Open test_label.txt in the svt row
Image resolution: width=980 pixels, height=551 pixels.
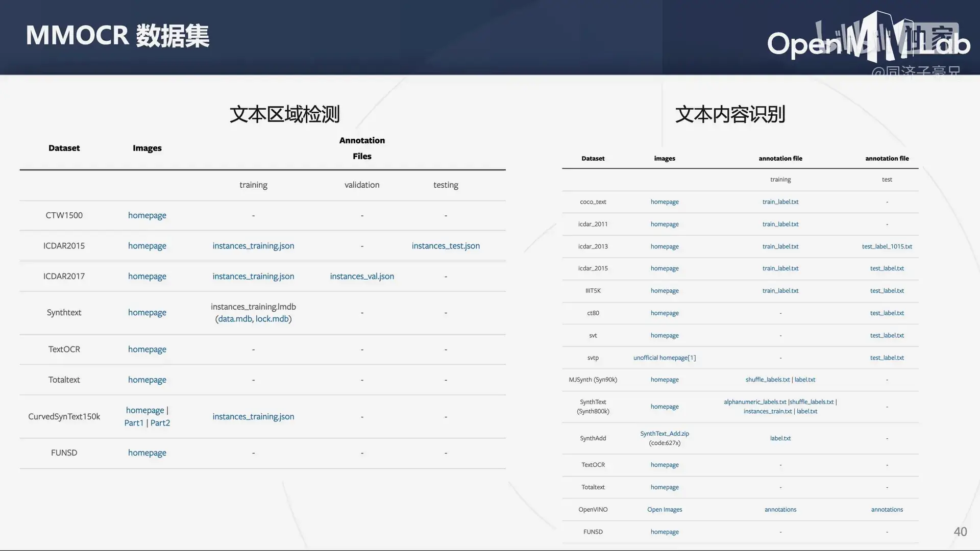(x=887, y=336)
